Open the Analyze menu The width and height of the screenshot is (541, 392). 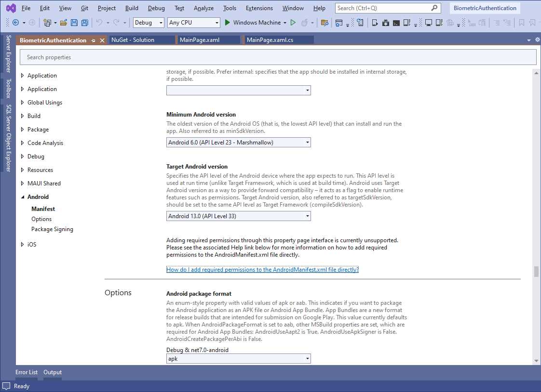point(203,8)
